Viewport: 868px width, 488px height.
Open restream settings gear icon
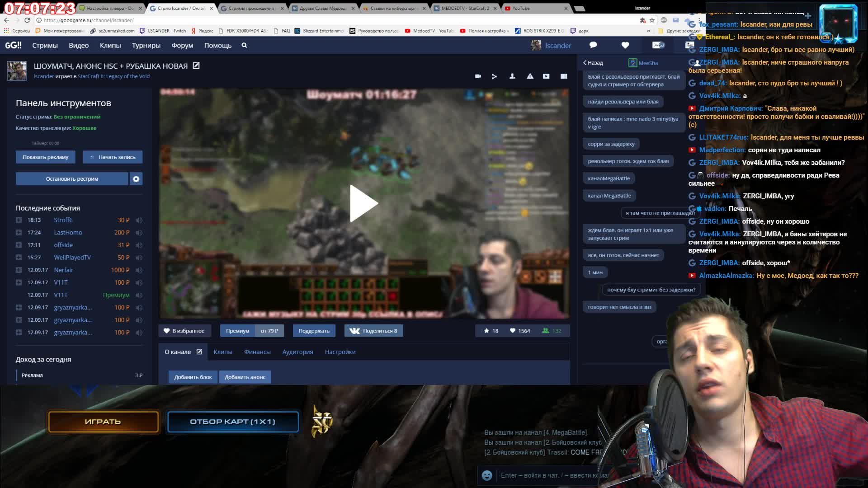coord(136,179)
